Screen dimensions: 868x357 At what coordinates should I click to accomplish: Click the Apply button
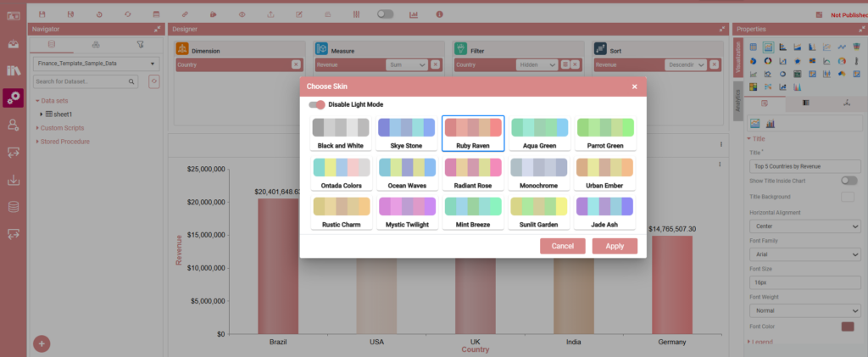(x=615, y=246)
